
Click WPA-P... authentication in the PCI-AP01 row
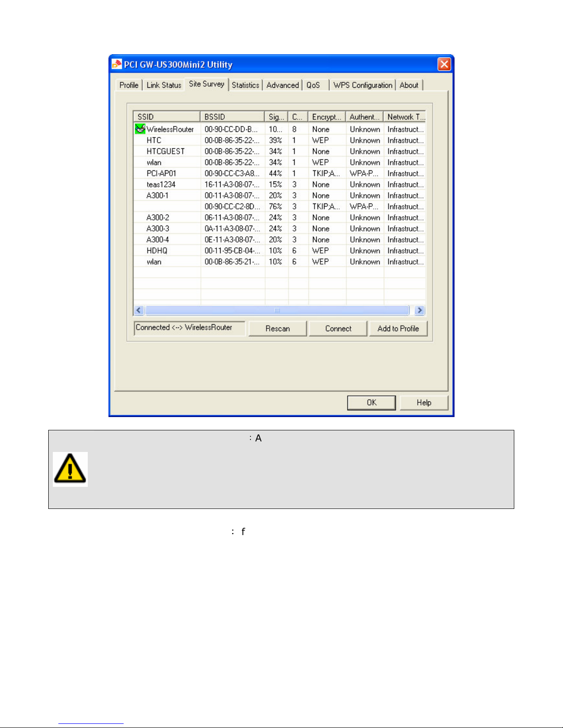pos(364,173)
